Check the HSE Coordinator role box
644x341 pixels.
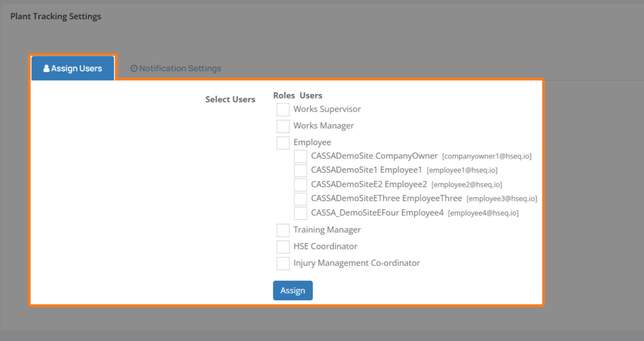pyautogui.click(x=283, y=247)
